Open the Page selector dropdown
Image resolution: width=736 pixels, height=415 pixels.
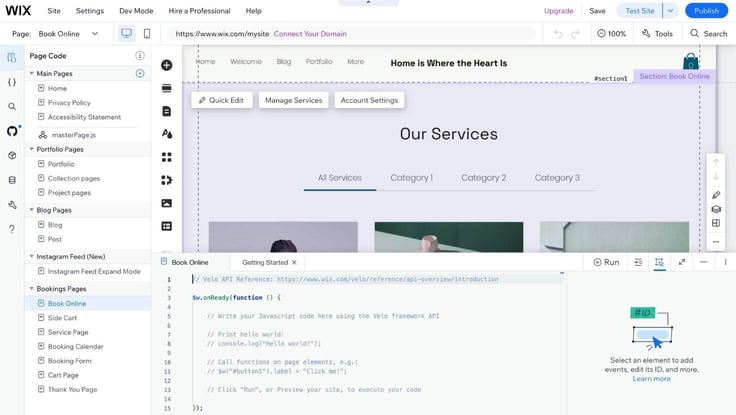[x=69, y=34]
